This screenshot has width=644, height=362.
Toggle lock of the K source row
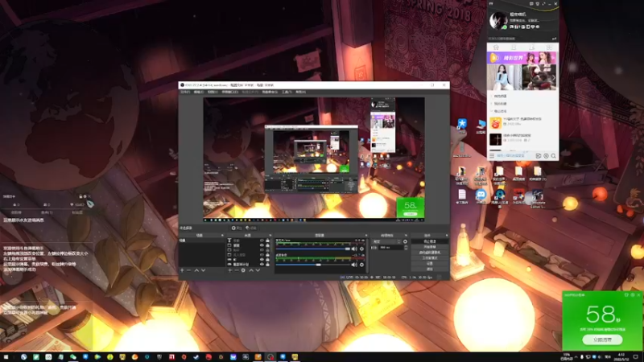pos(267,259)
